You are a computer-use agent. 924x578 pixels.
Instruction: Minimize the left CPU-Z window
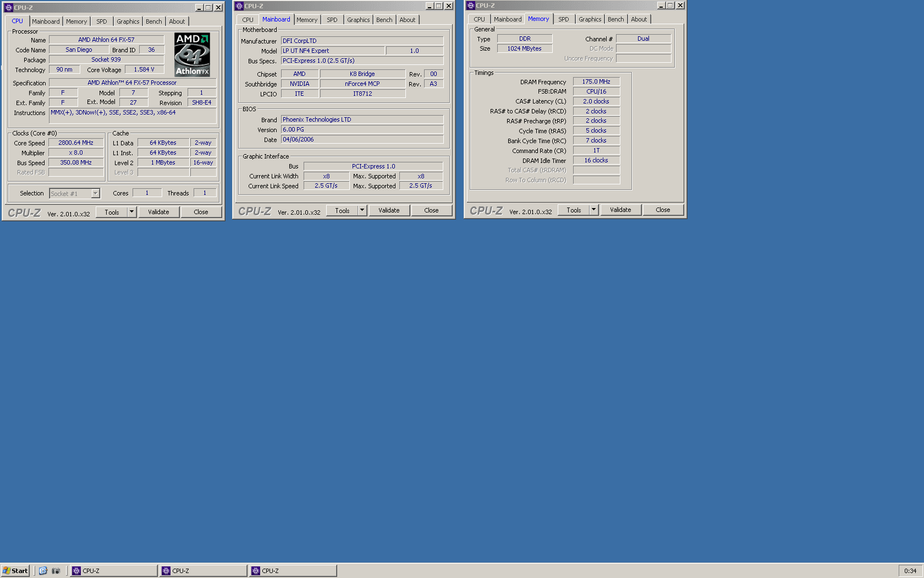coord(199,8)
